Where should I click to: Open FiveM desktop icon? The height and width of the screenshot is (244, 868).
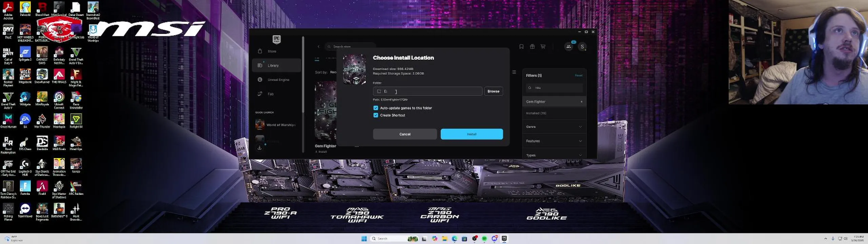42,188
